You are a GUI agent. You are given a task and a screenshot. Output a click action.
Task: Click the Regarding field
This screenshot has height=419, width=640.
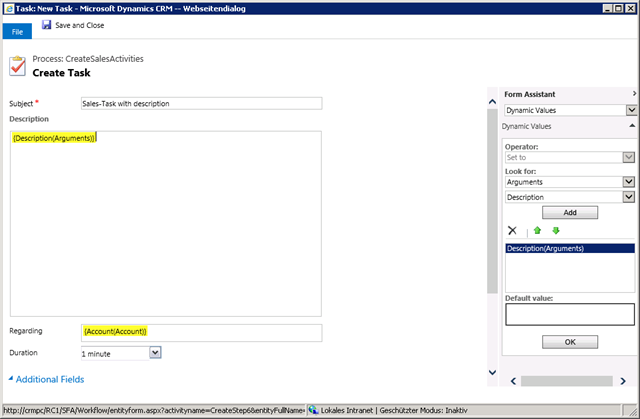[202, 333]
